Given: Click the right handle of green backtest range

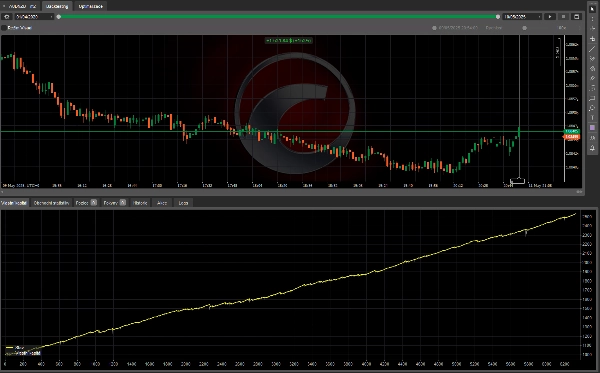Looking at the screenshot, I should (498, 17).
